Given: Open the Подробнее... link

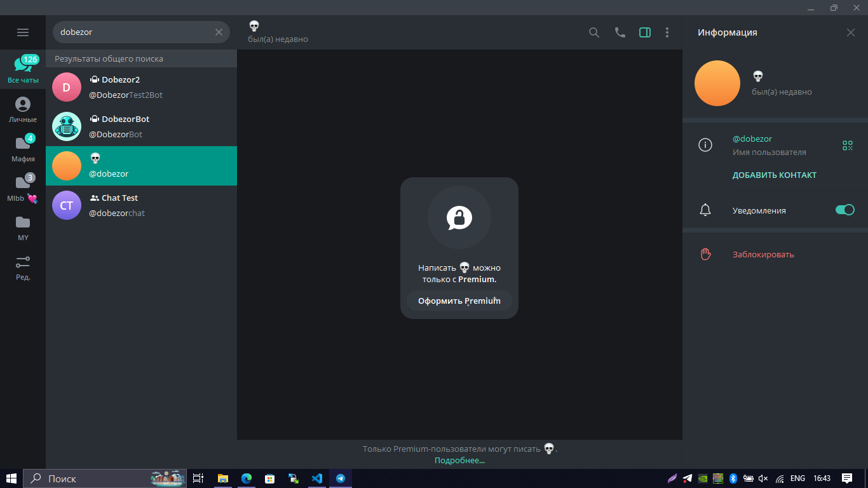Looking at the screenshot, I should tap(459, 460).
